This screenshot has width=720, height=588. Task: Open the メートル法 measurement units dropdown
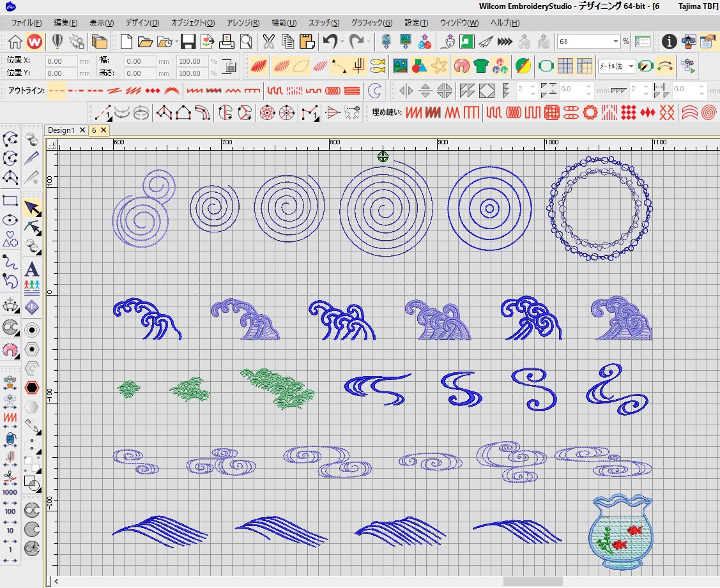pos(631,66)
